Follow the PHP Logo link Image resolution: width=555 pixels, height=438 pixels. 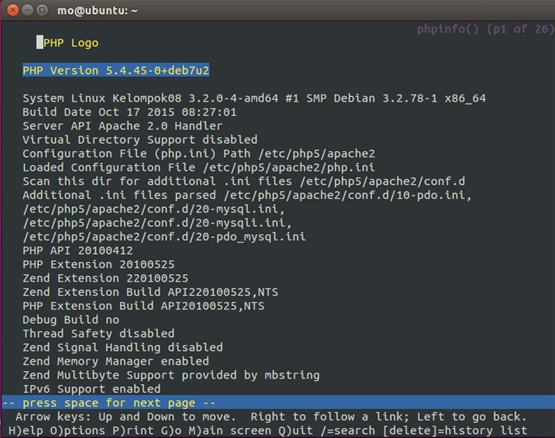tap(71, 43)
